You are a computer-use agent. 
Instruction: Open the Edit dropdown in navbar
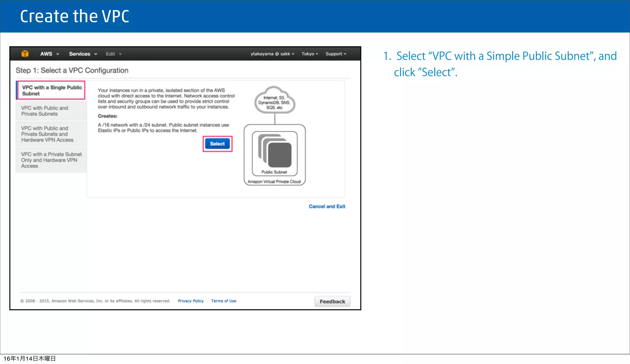(114, 54)
